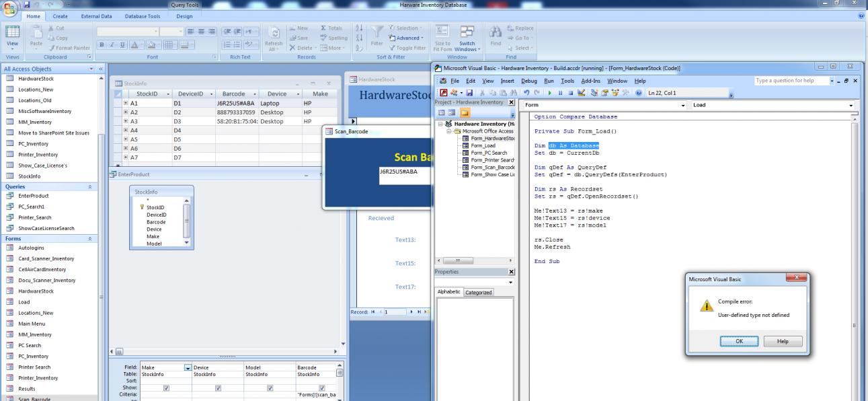868x401 pixels.
Task: Open the Procedure dropdown showing Load
Action: (x=851, y=105)
